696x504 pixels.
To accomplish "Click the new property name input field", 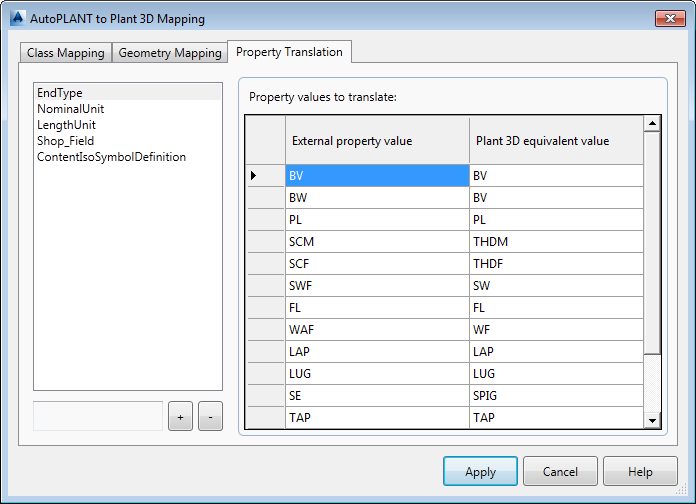I will pos(98,416).
